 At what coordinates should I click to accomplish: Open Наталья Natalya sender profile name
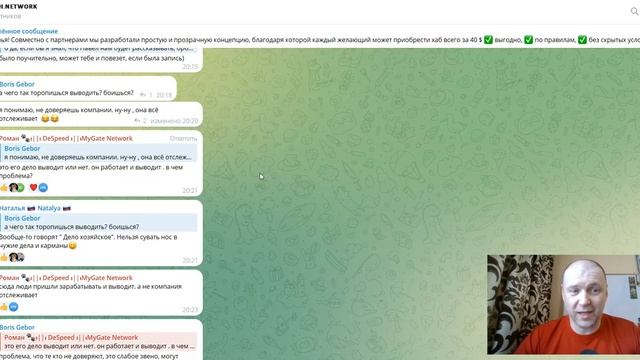36,208
